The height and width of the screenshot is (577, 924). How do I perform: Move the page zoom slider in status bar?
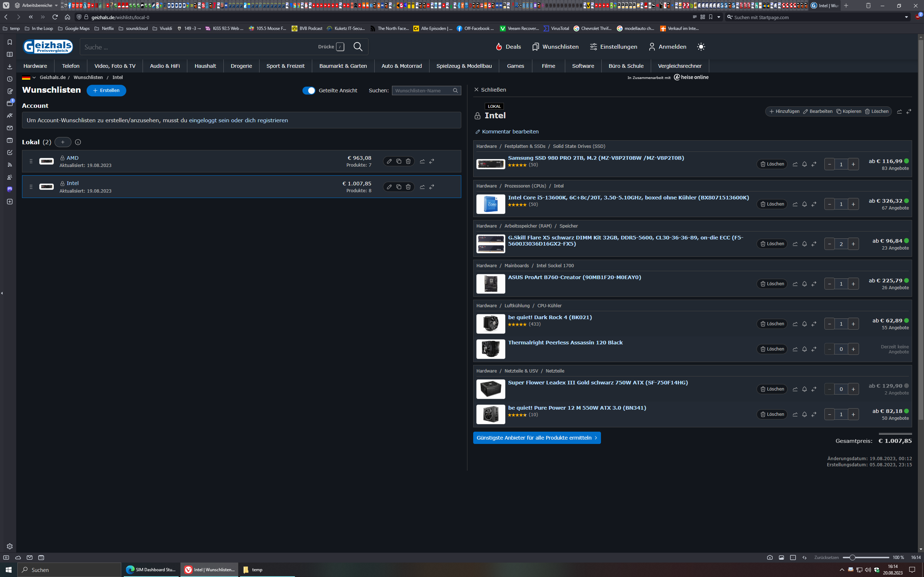click(x=852, y=558)
